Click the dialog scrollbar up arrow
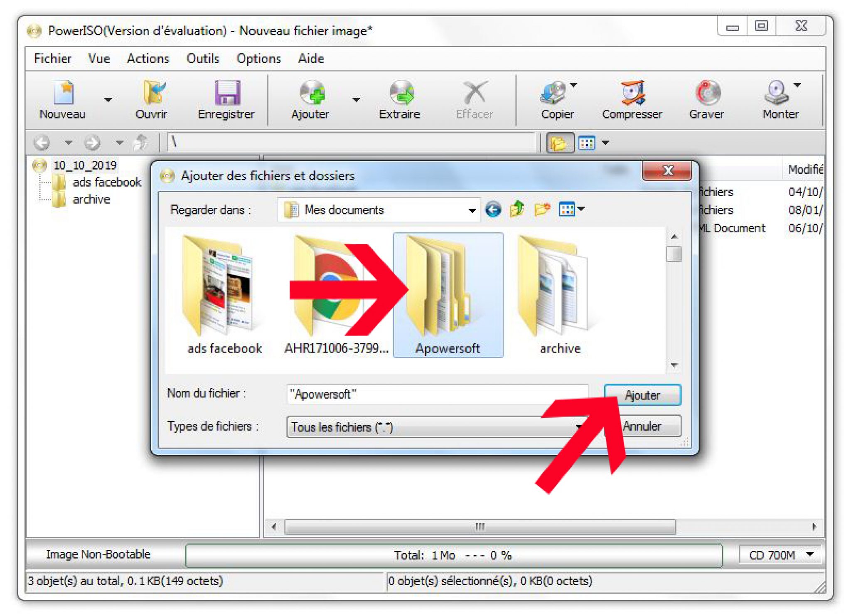Screen dimensions: 851x616 [674, 237]
